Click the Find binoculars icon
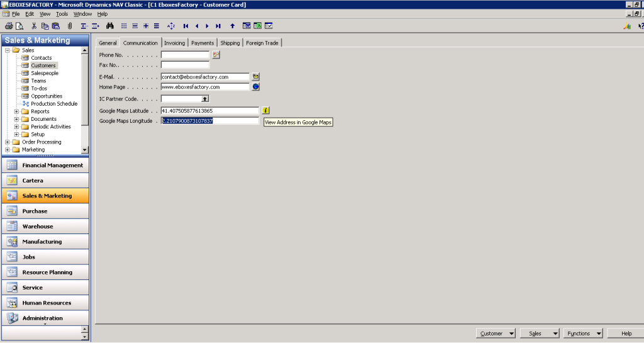Viewport: 644px width, 343px height. 109,26
